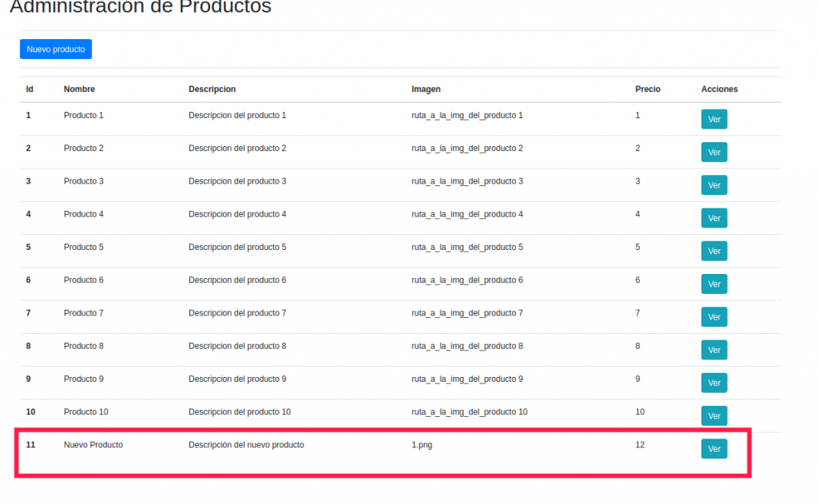The image size is (818, 504).
Task: Click Ver on the Producto 8 row
Action: point(714,350)
